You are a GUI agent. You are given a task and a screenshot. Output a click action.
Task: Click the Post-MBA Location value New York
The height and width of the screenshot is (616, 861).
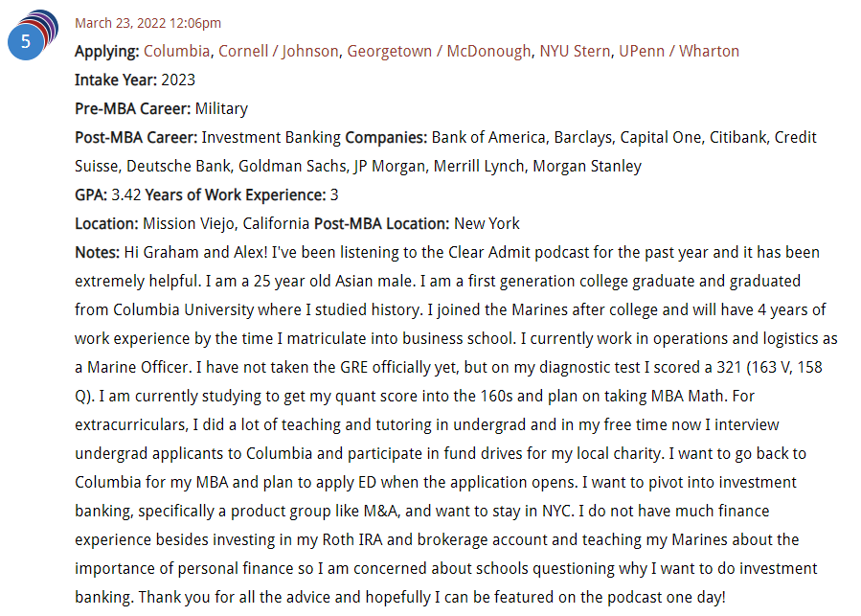pos(487,224)
